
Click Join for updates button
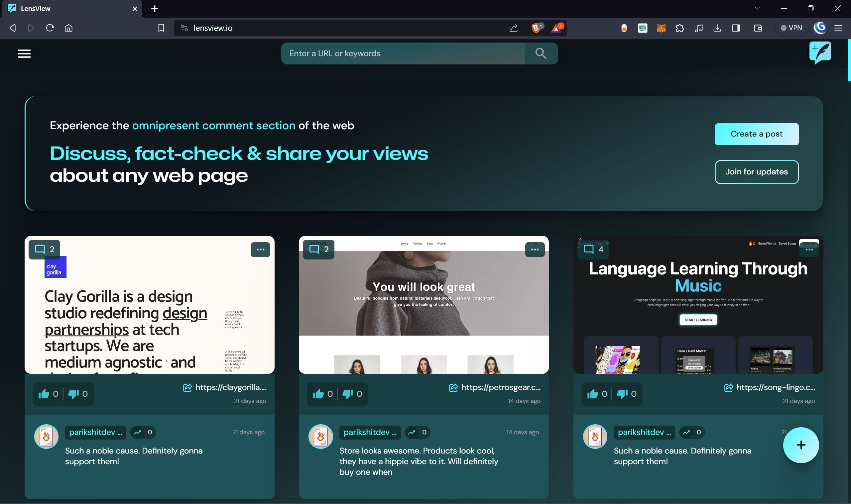point(757,172)
